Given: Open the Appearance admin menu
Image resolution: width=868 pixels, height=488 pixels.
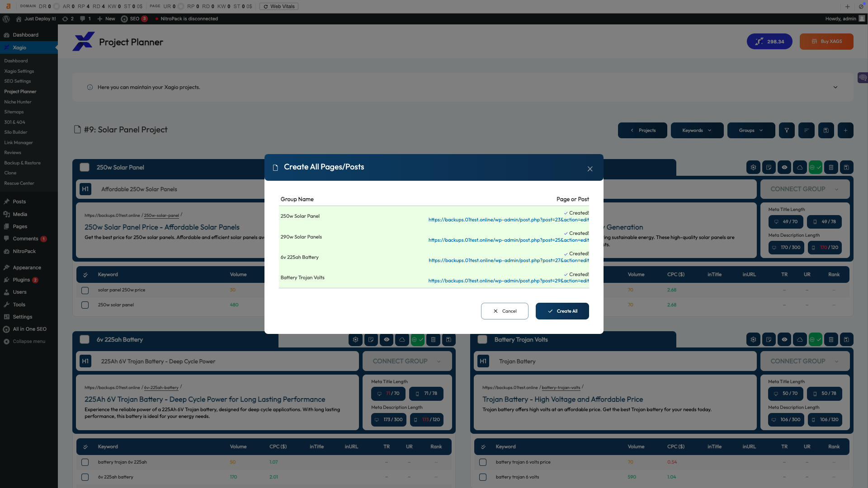Looking at the screenshot, I should coord(27,267).
